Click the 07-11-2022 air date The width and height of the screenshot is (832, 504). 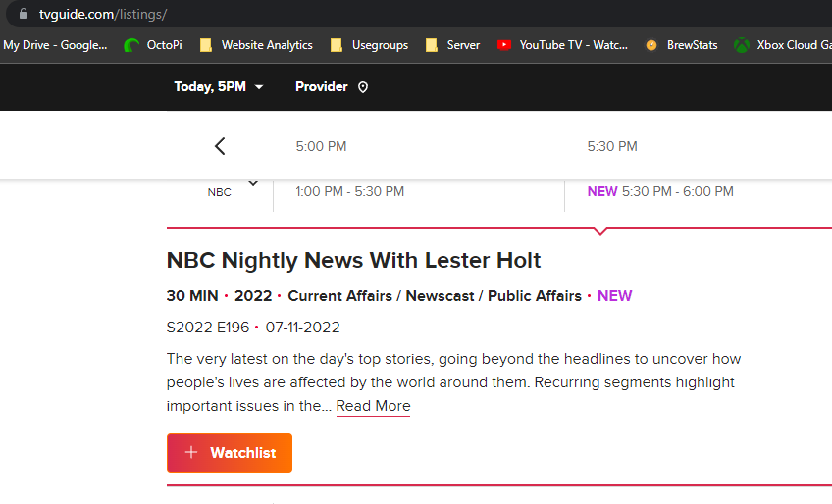click(x=302, y=328)
